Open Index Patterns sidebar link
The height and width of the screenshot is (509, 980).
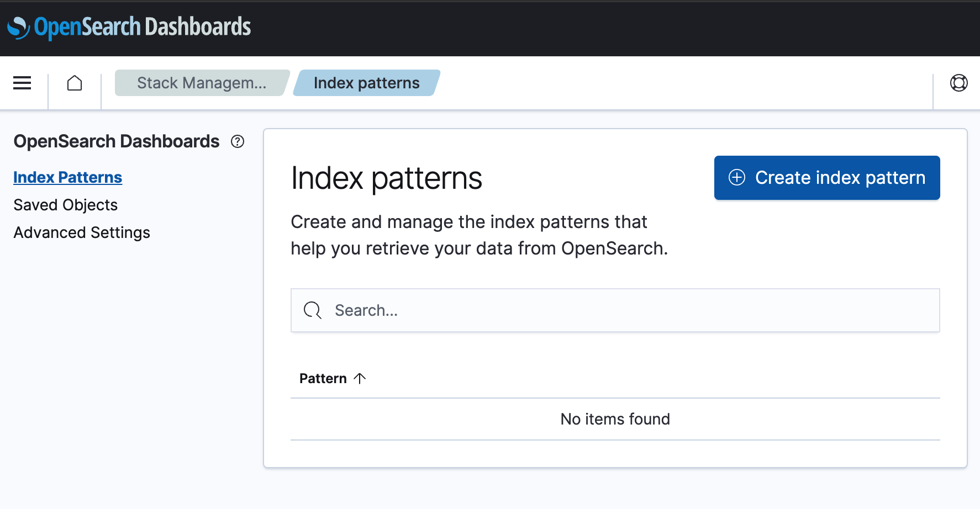point(67,178)
